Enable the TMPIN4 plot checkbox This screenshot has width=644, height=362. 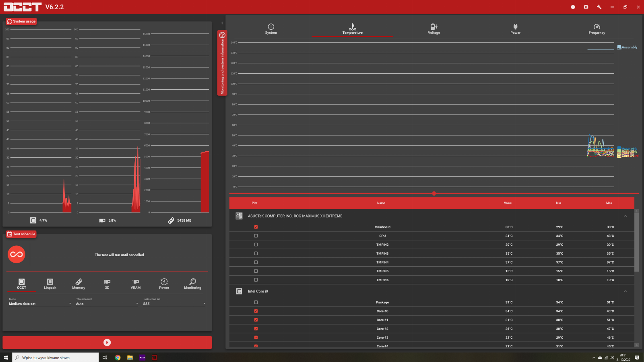point(256,262)
